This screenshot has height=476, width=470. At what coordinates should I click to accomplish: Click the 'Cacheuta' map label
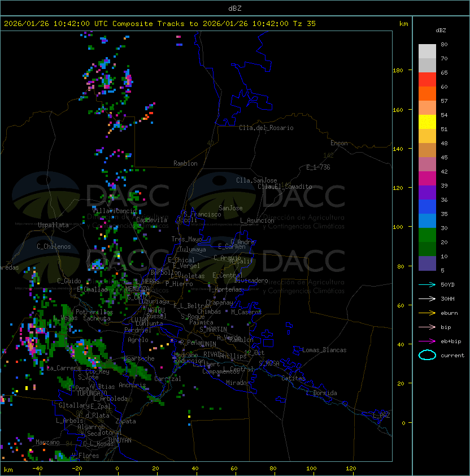tap(97, 318)
